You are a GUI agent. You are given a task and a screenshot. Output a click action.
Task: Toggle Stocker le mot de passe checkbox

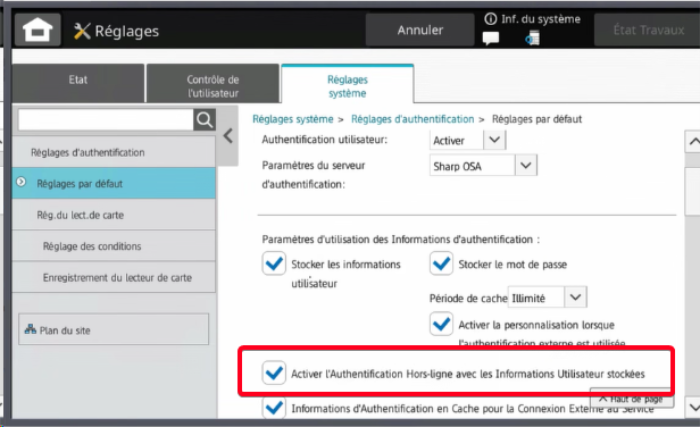click(441, 264)
